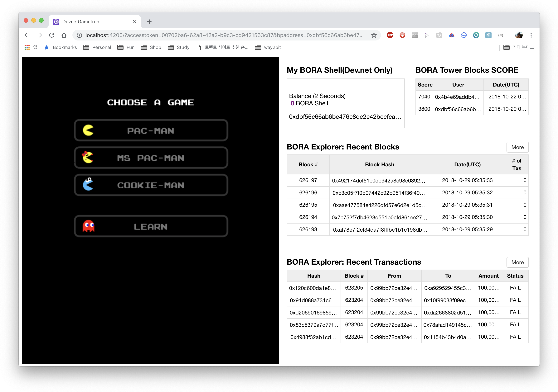This screenshot has height=392, width=558.
Task: Go to the home page icon
Action: click(x=64, y=35)
